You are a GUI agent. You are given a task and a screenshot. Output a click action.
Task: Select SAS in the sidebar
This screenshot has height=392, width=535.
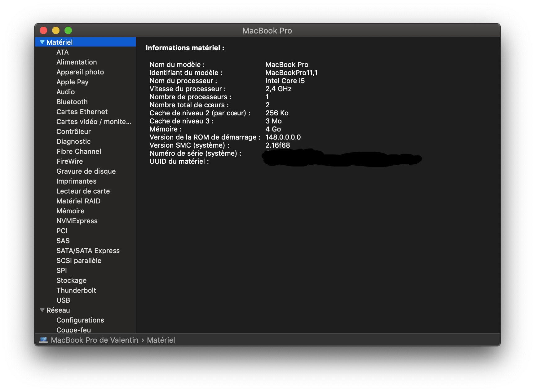pos(63,241)
